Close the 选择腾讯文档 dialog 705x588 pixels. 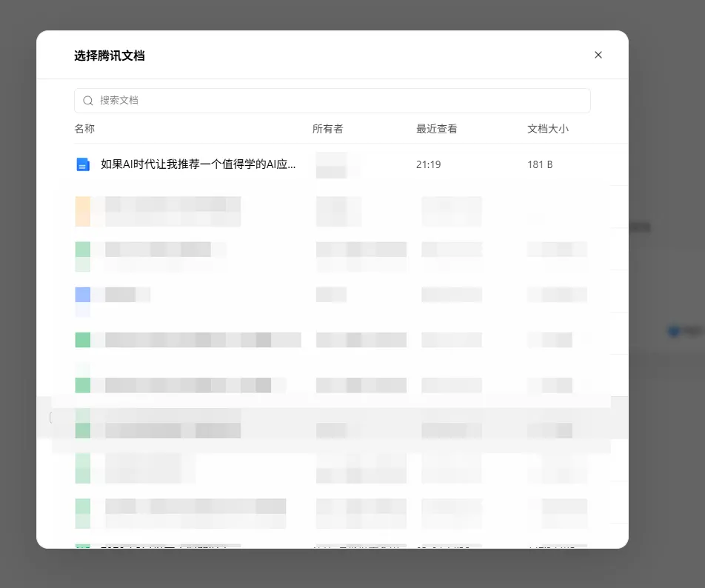tap(598, 55)
